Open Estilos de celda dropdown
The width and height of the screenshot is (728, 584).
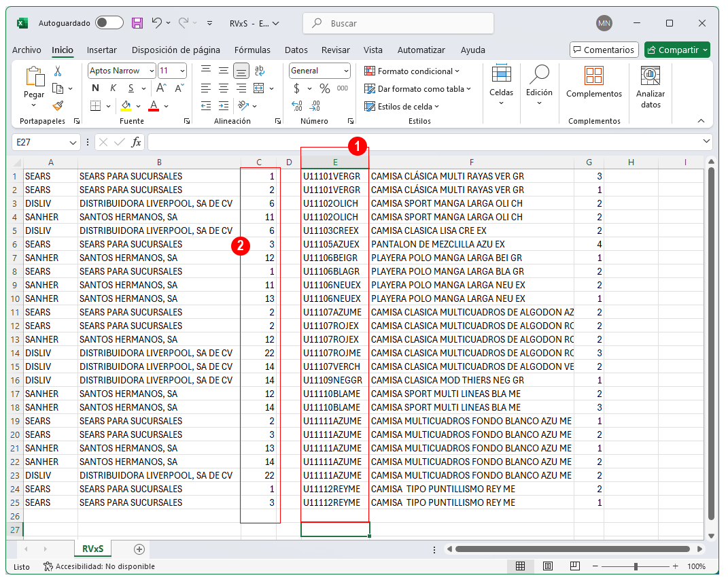tap(402, 106)
